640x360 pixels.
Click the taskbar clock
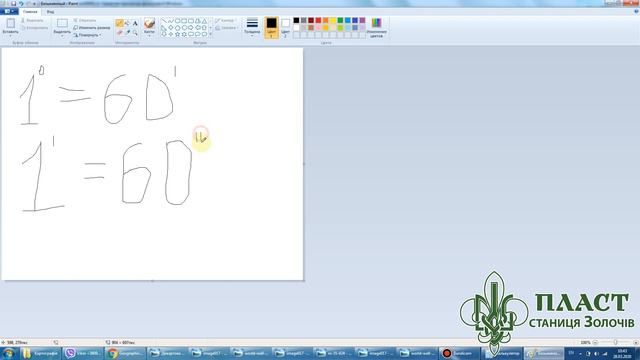622,353
